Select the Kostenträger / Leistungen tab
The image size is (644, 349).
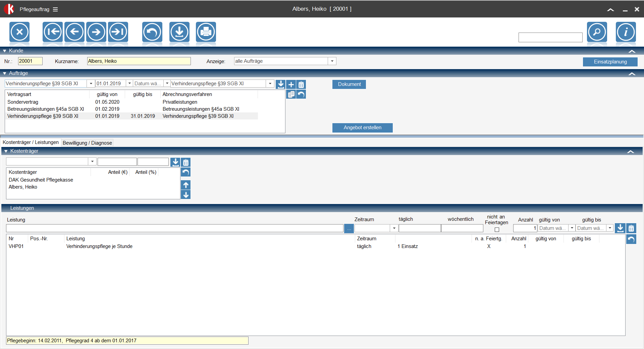coord(31,142)
